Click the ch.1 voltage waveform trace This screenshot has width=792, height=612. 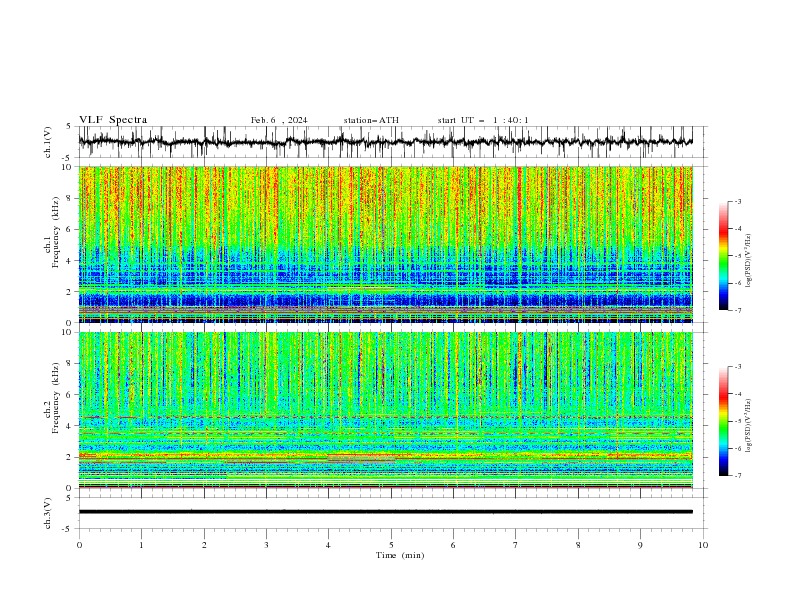tap(385, 142)
